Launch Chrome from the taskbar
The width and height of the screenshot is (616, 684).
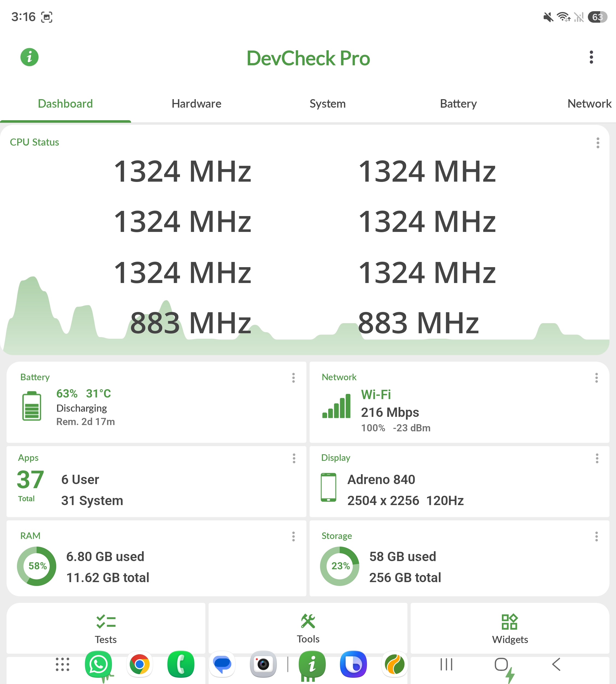click(140, 664)
